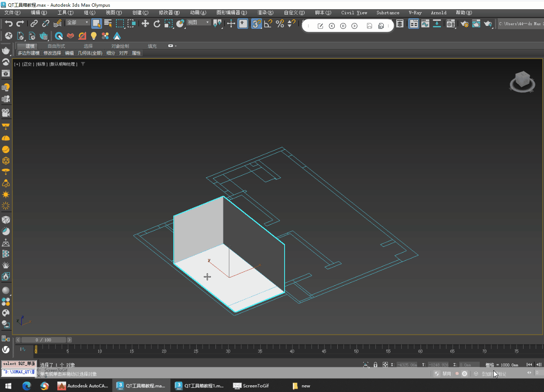Viewport: 544px width, 392px height.
Task: Click the Redo arrow in the main toolbar
Action: [20, 24]
